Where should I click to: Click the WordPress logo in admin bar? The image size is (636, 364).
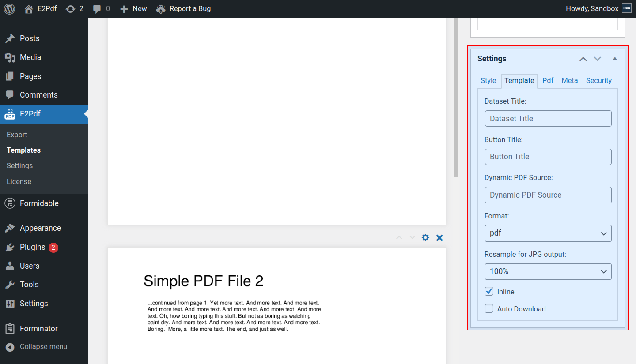pyautogui.click(x=9, y=9)
